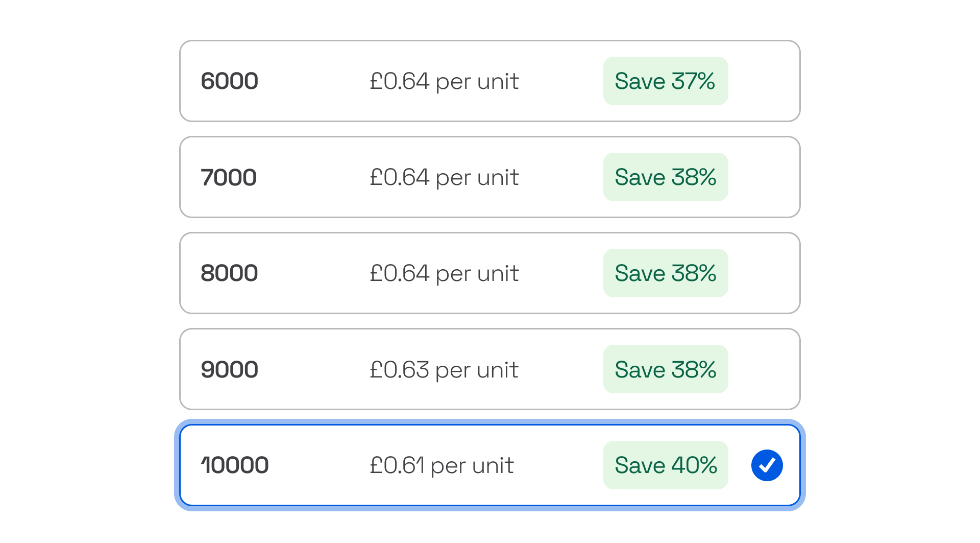Click Save 38% badge in 8000 row
This screenshot has height=543, width=980.
tap(665, 273)
